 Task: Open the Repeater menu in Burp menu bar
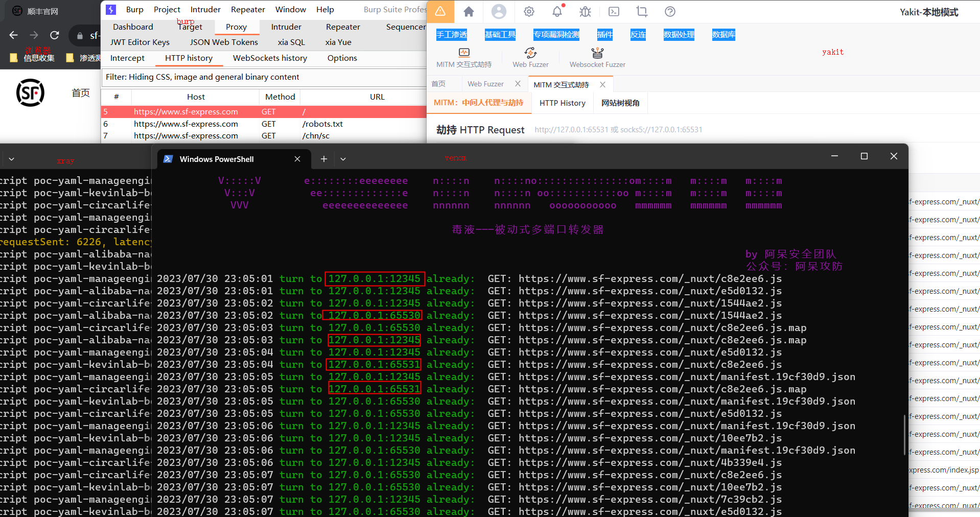tap(248, 9)
